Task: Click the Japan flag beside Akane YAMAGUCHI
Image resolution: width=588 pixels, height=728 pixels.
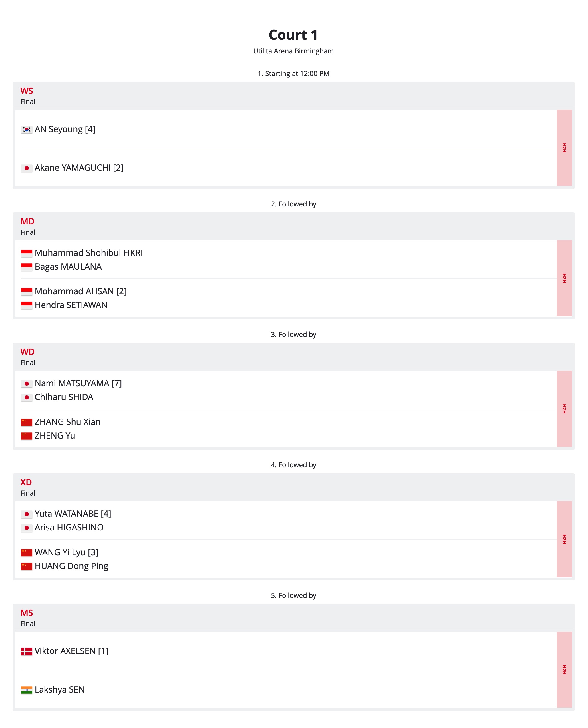Action: [27, 168]
